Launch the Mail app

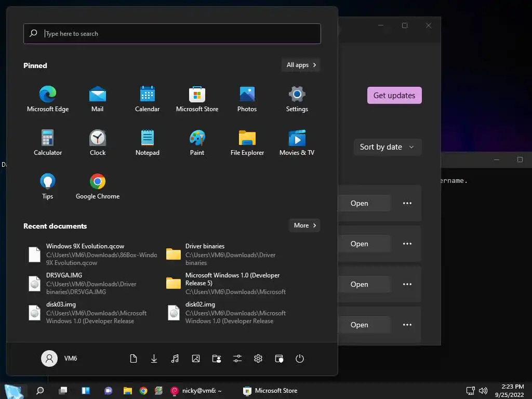point(97,99)
